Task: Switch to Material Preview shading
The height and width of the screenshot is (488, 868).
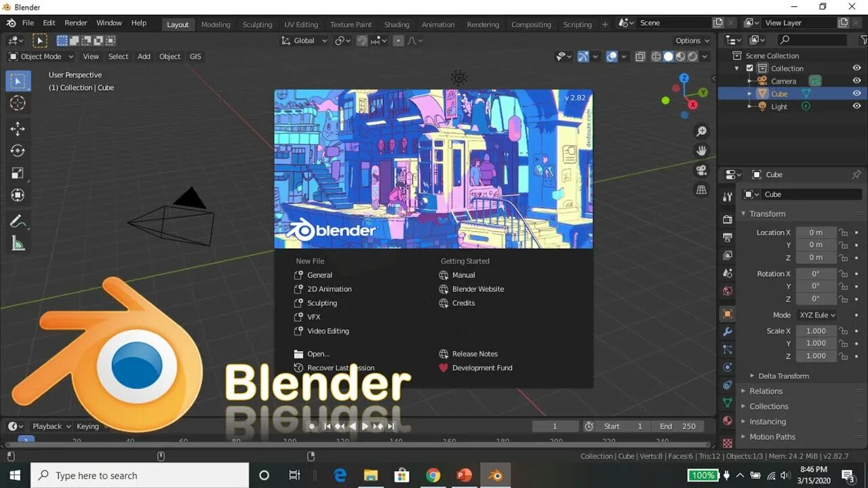Action: click(x=680, y=57)
